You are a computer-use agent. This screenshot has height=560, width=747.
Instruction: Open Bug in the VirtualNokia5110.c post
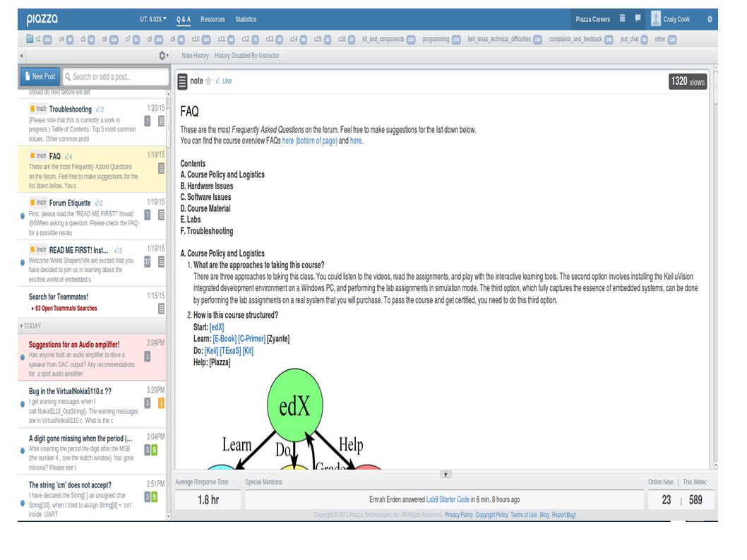coord(92,404)
